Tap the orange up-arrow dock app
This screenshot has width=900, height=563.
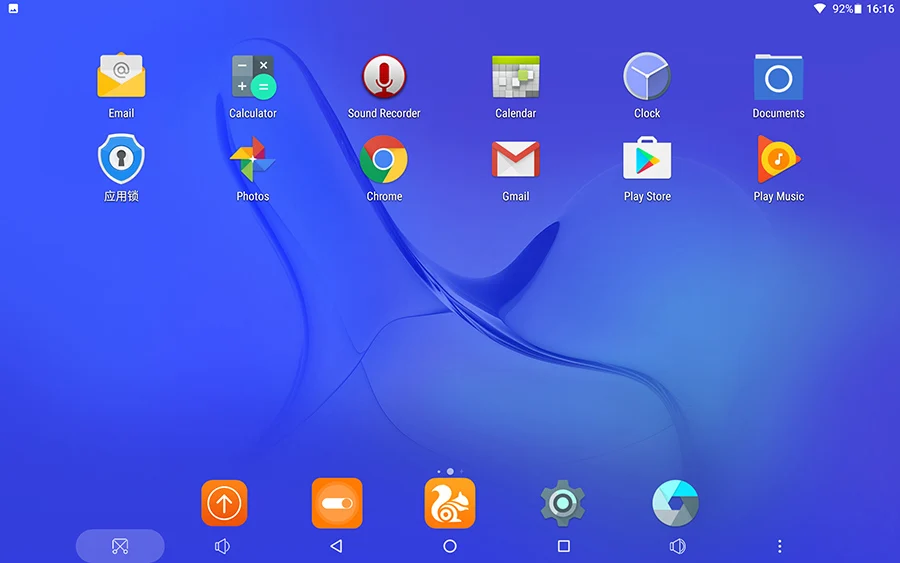point(224,503)
